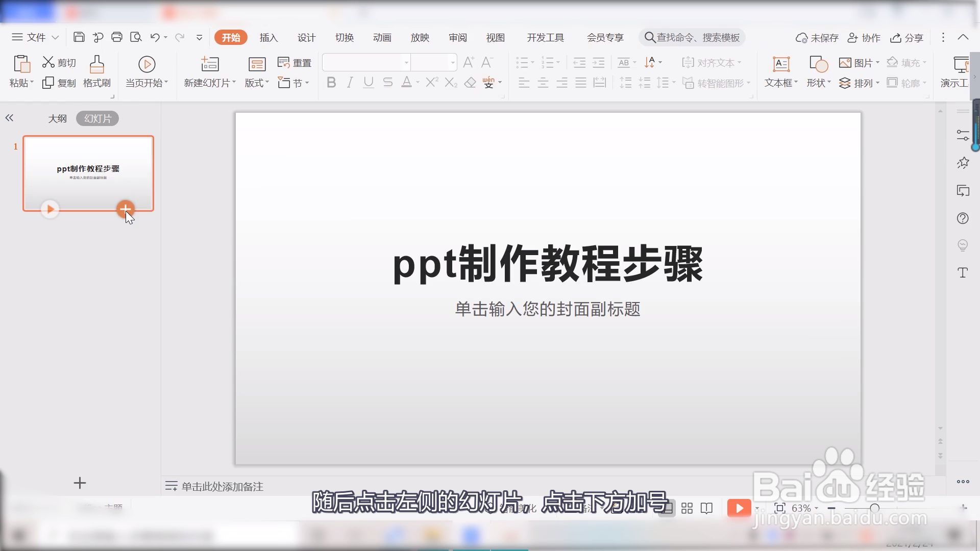Open the Insert (插入) ribbon tab
The image size is (980, 551).
tap(268, 38)
